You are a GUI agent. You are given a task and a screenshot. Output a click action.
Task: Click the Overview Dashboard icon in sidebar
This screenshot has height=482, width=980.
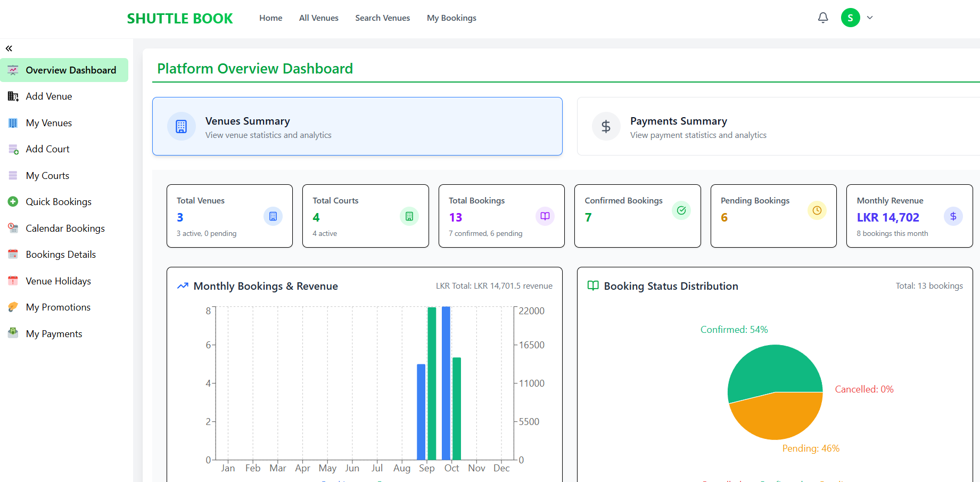click(x=12, y=70)
